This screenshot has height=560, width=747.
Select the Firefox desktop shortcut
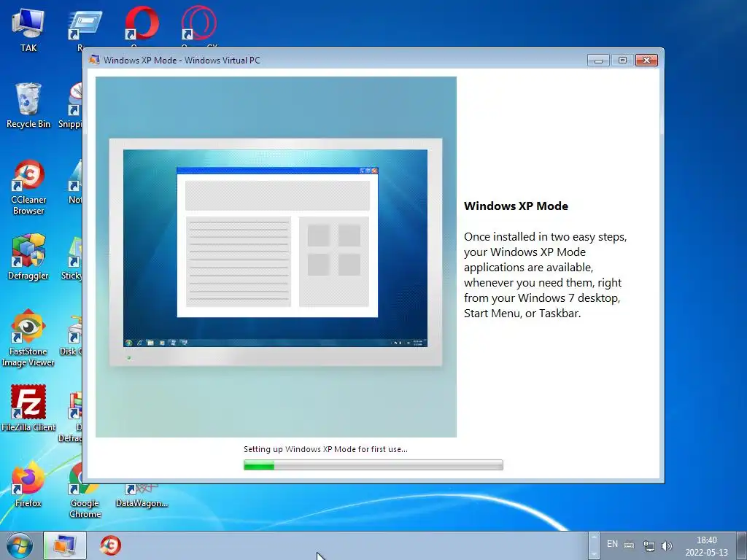[x=28, y=484]
